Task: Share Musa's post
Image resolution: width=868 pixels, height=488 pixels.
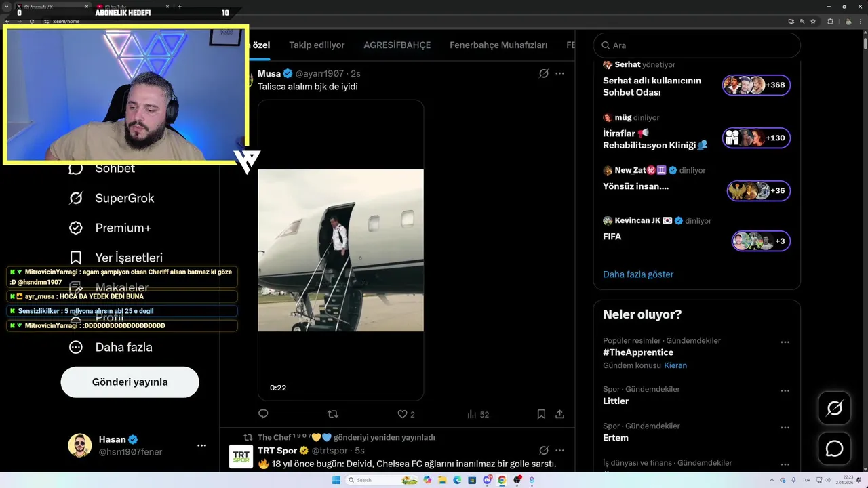Action: point(560,413)
